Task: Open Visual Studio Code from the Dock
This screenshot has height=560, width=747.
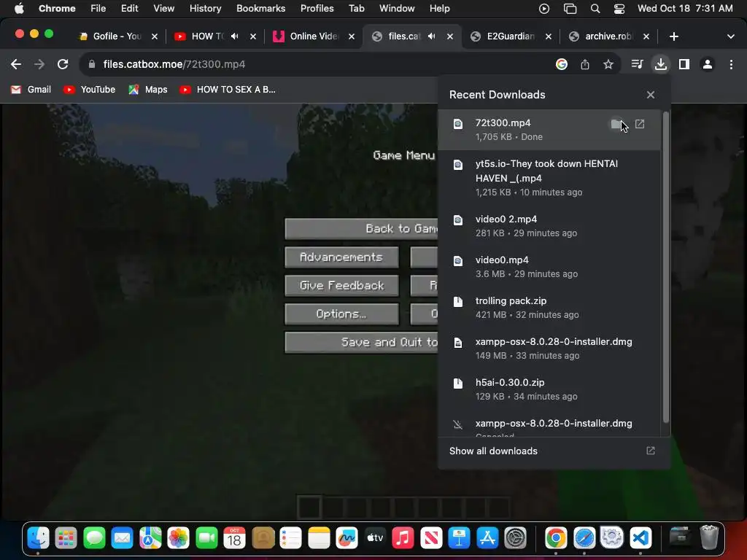Action: pos(640,538)
